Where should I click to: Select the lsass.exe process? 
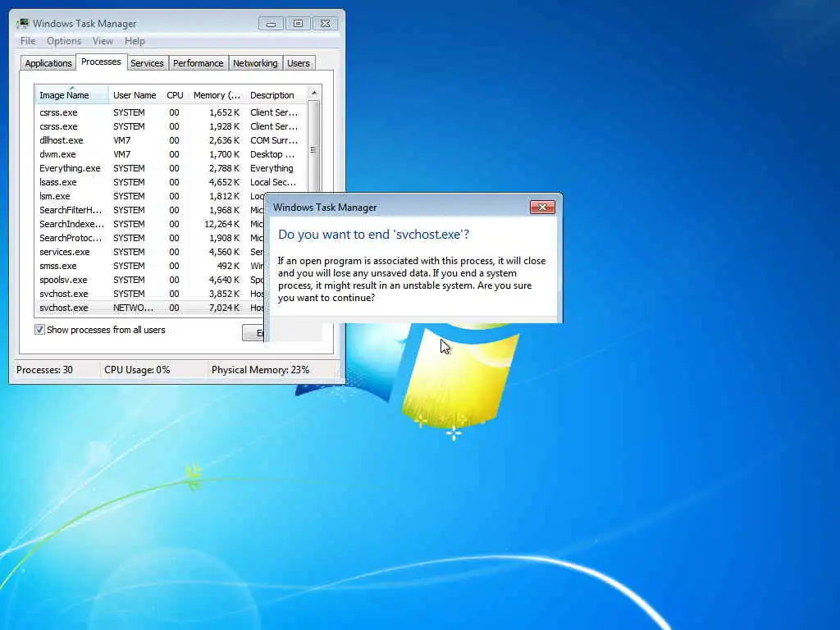point(171,182)
